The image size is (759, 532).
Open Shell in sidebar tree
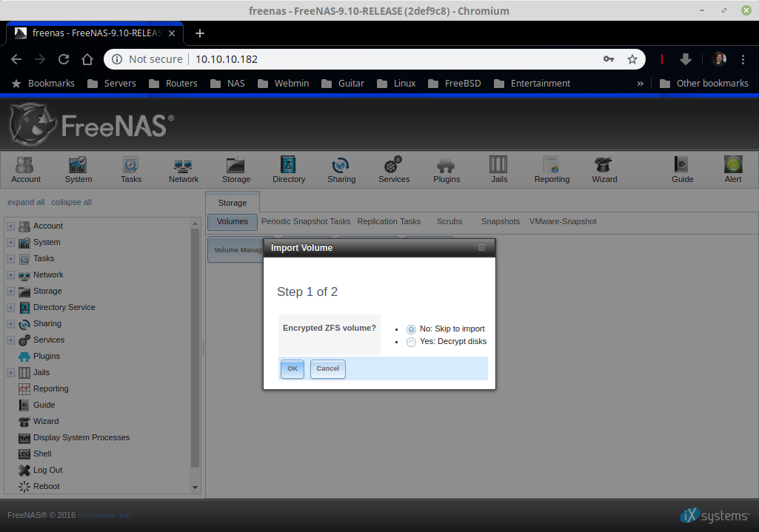click(42, 454)
